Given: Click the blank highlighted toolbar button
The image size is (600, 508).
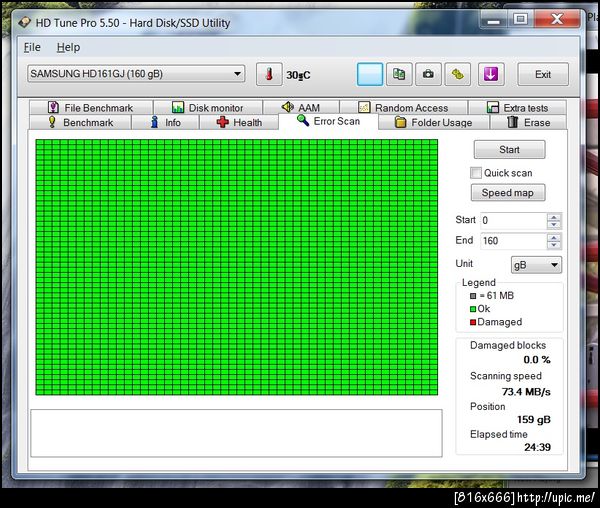Looking at the screenshot, I should (370, 74).
